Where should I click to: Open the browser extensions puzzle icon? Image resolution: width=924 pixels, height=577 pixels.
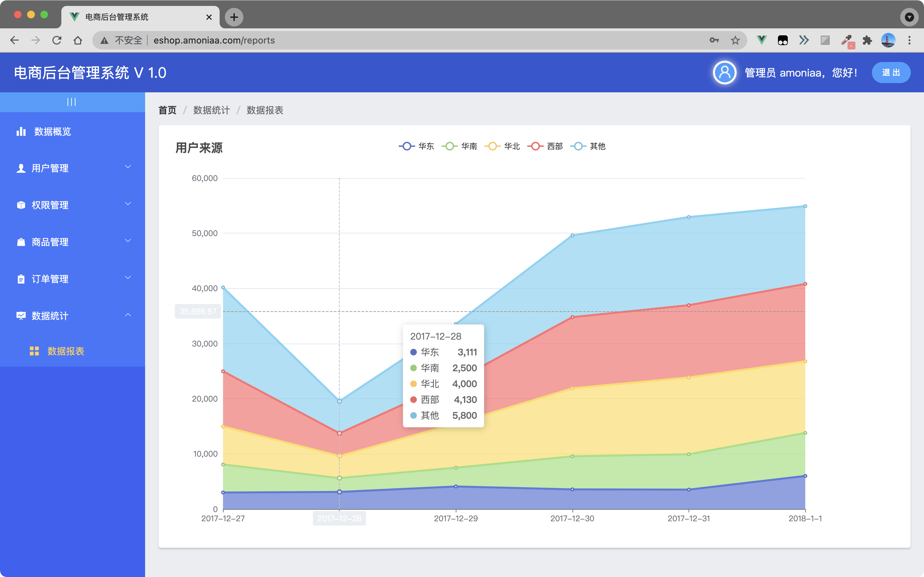[x=867, y=40]
